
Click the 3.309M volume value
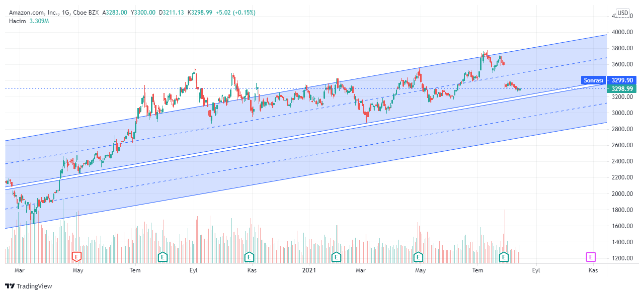click(x=40, y=21)
